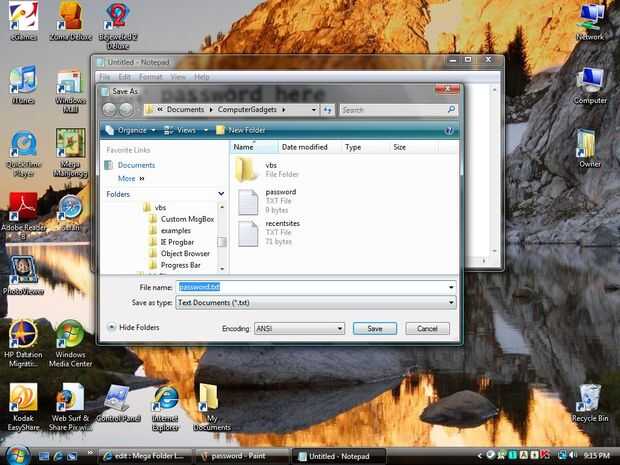Open the Save as type combo box

click(x=316, y=303)
